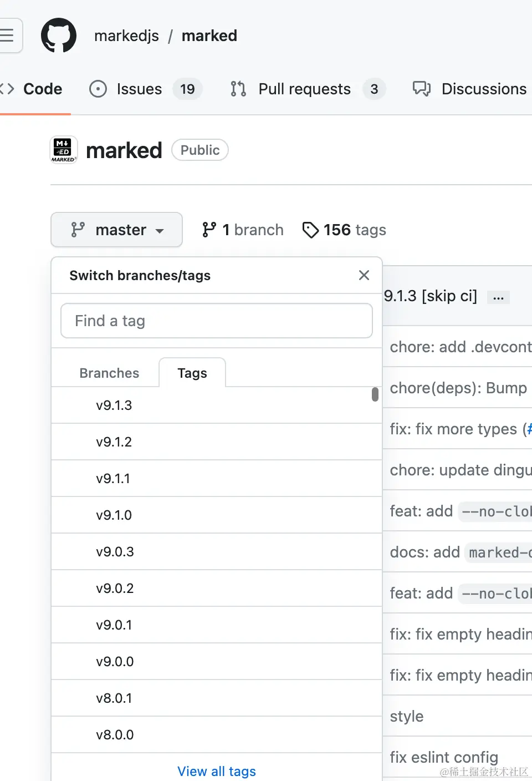Click the GitHub Octocat logo
The width and height of the screenshot is (532, 781).
tap(59, 36)
